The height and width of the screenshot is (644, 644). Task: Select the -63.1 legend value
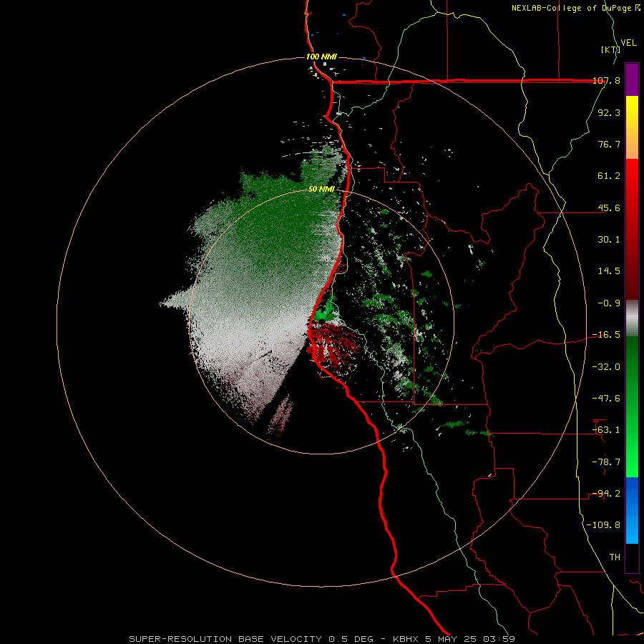(x=606, y=430)
